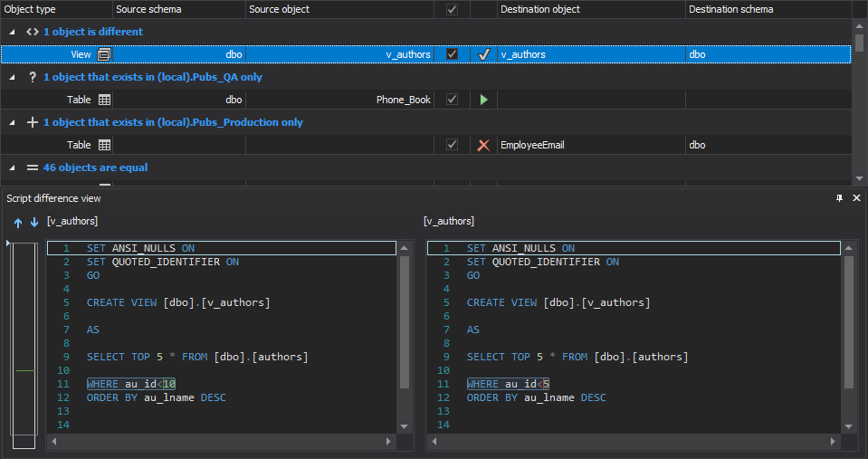This screenshot has height=459, width=868.
Task: Click the green play arrow for Phone_Book
Action: point(483,100)
